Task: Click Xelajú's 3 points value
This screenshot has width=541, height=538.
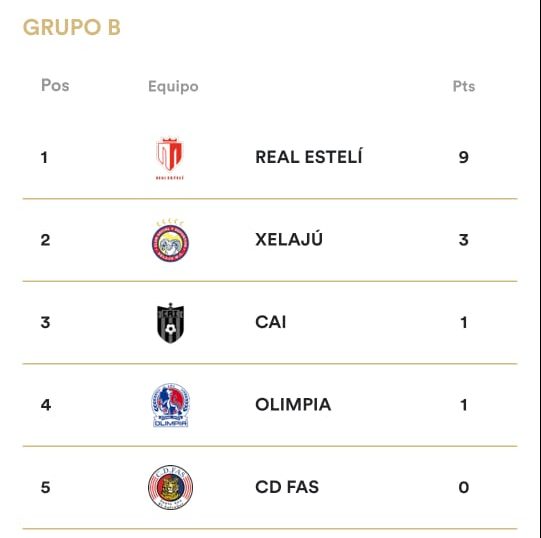Action: tap(463, 239)
